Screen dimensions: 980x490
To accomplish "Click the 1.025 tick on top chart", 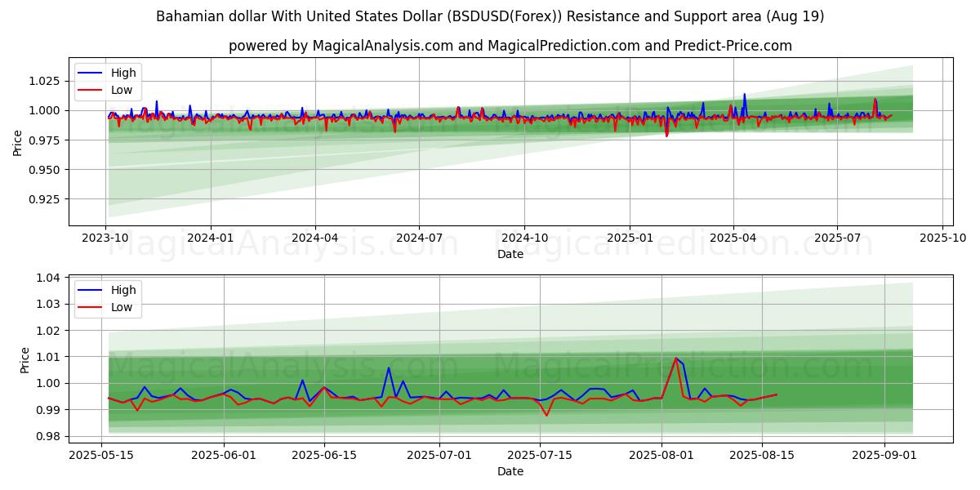I will click(45, 81).
